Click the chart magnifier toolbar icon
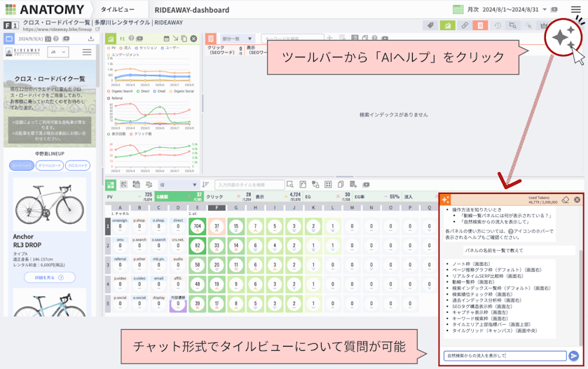The width and height of the screenshot is (588, 369). pos(512,25)
